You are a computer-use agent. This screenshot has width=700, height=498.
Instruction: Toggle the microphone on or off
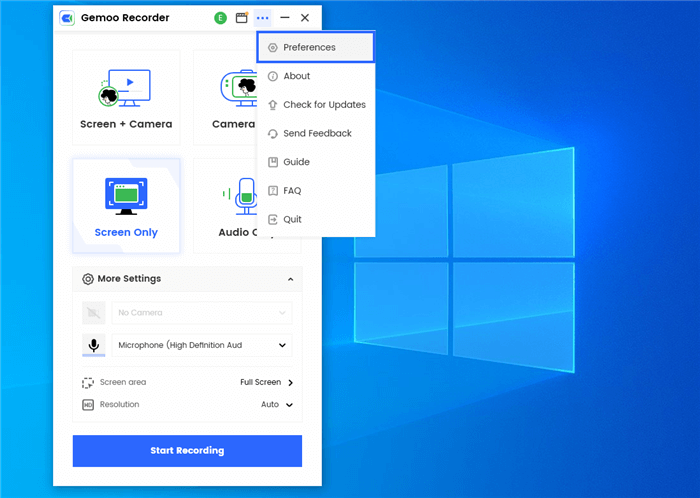pos(94,345)
